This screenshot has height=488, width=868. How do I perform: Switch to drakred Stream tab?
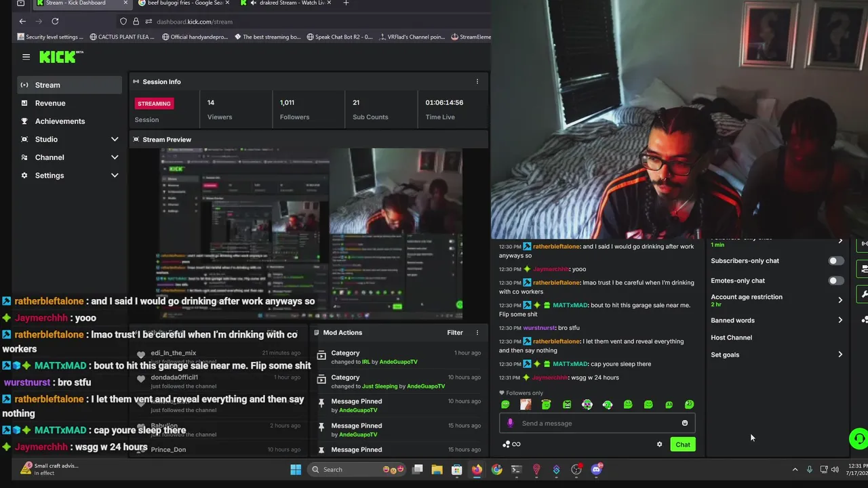pyautogui.click(x=283, y=3)
